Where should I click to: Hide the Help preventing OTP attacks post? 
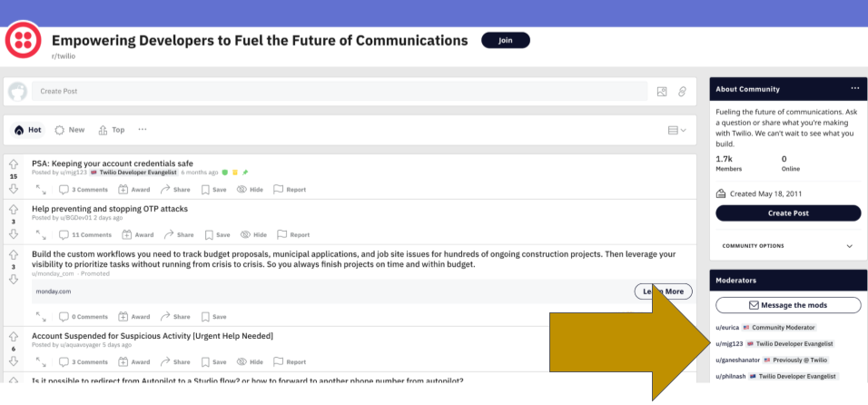[x=252, y=234]
